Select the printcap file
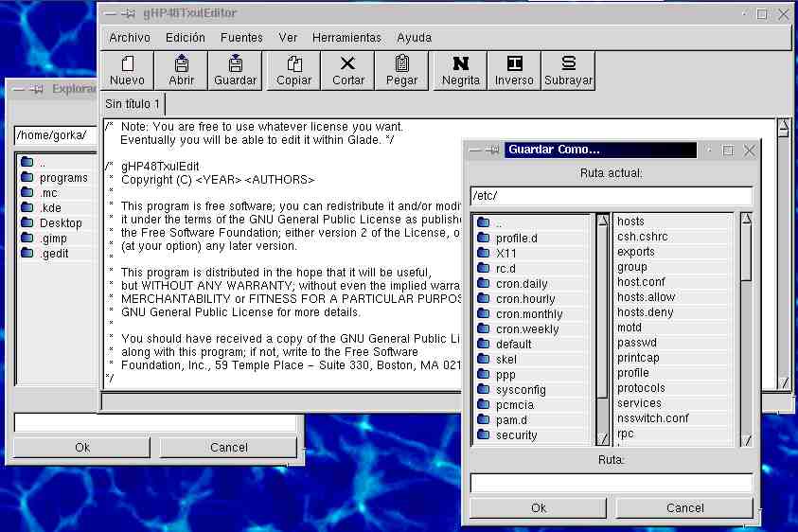The image size is (798, 532). [x=674, y=358]
